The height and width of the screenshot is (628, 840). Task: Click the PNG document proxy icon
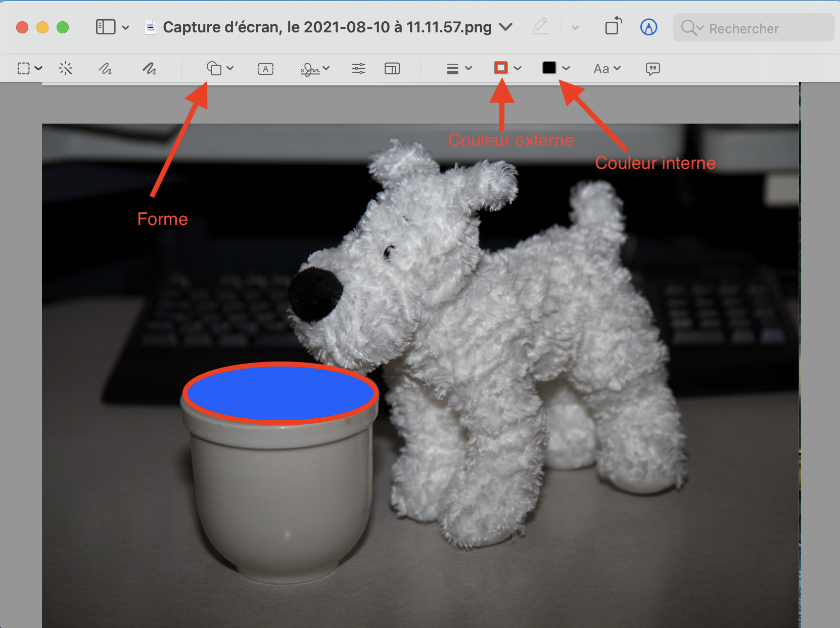(x=150, y=27)
